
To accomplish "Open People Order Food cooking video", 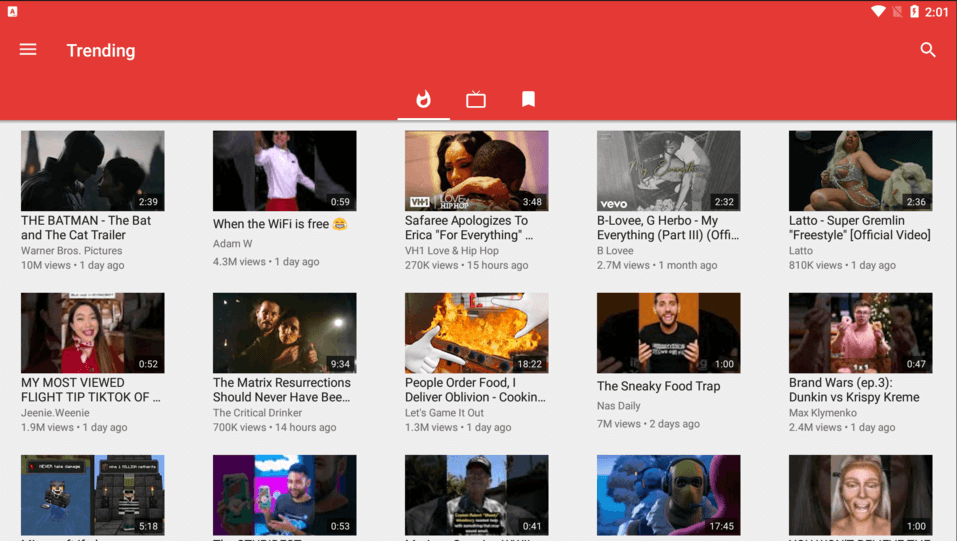I will tap(476, 333).
